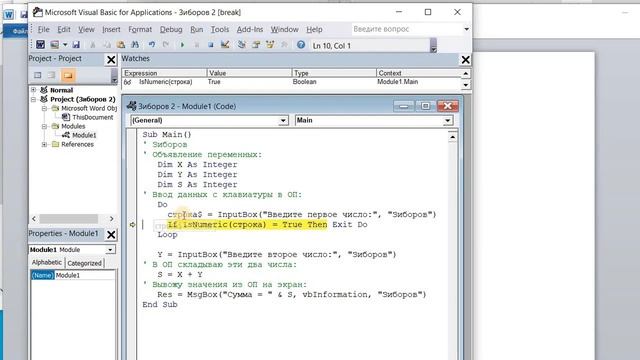Screen dimensions: 640x360
Task: Continue execution with the green Run icon
Action: coord(182,44)
